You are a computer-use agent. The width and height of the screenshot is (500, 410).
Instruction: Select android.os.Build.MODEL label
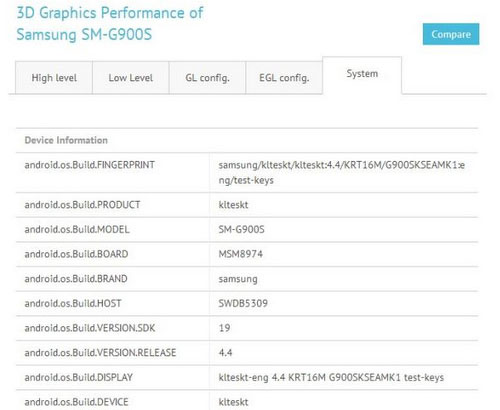point(77,229)
